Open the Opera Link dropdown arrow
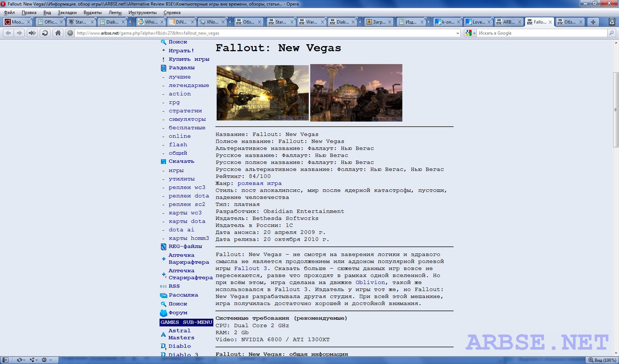The width and height of the screenshot is (619, 364). 24,360
